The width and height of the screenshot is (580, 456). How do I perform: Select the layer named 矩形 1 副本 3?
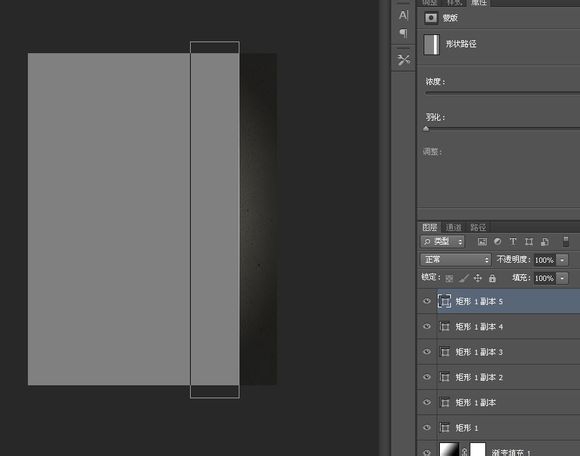coord(479,352)
